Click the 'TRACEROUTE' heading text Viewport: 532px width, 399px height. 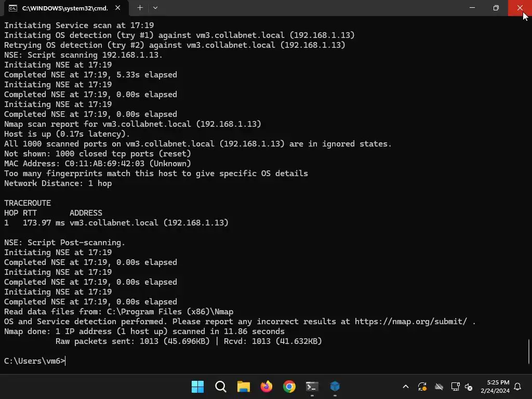pyautogui.click(x=28, y=203)
